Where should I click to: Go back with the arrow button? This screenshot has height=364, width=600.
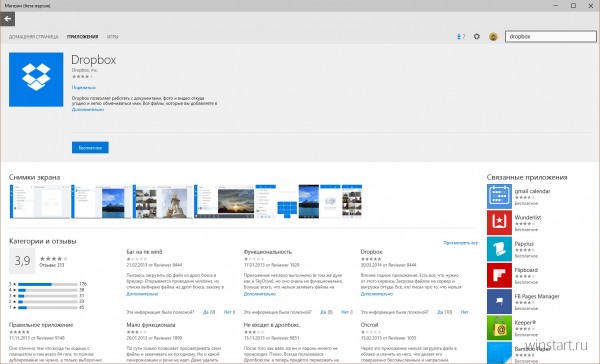(8, 19)
